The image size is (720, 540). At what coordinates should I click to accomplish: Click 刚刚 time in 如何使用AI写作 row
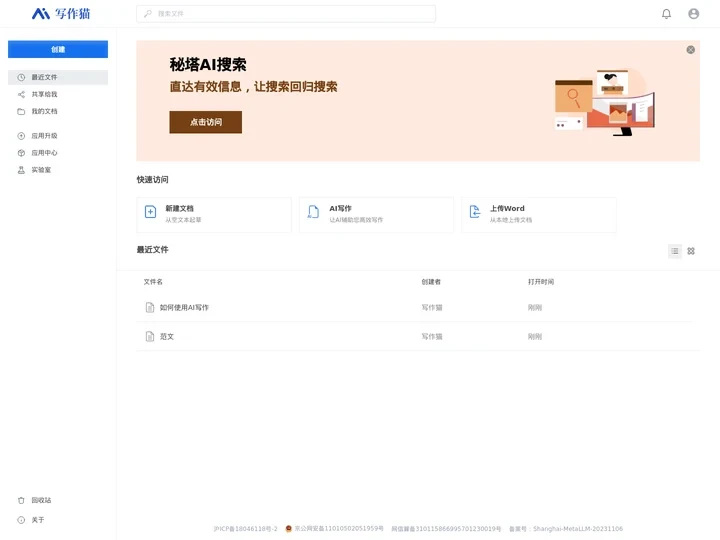[x=535, y=308]
